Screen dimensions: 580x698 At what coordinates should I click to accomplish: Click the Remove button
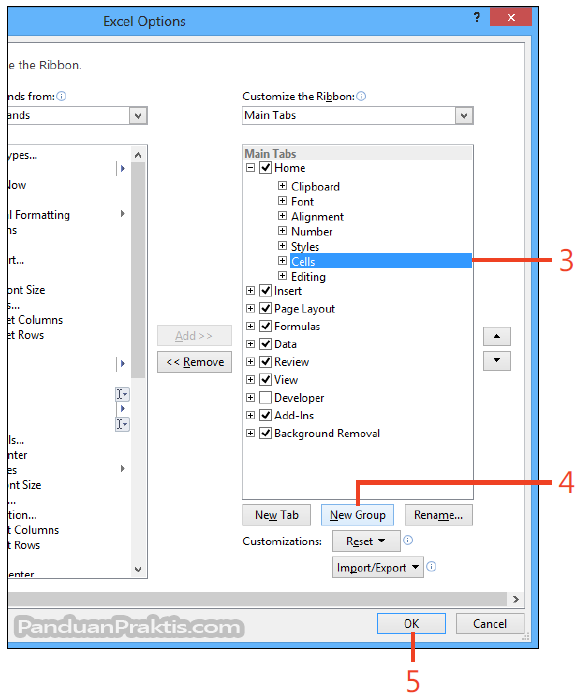[x=195, y=362]
